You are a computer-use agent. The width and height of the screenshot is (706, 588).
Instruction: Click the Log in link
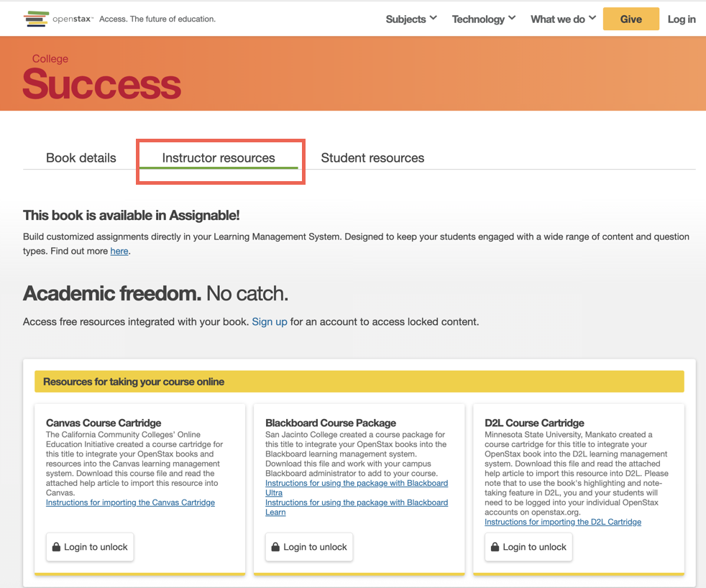(x=681, y=19)
